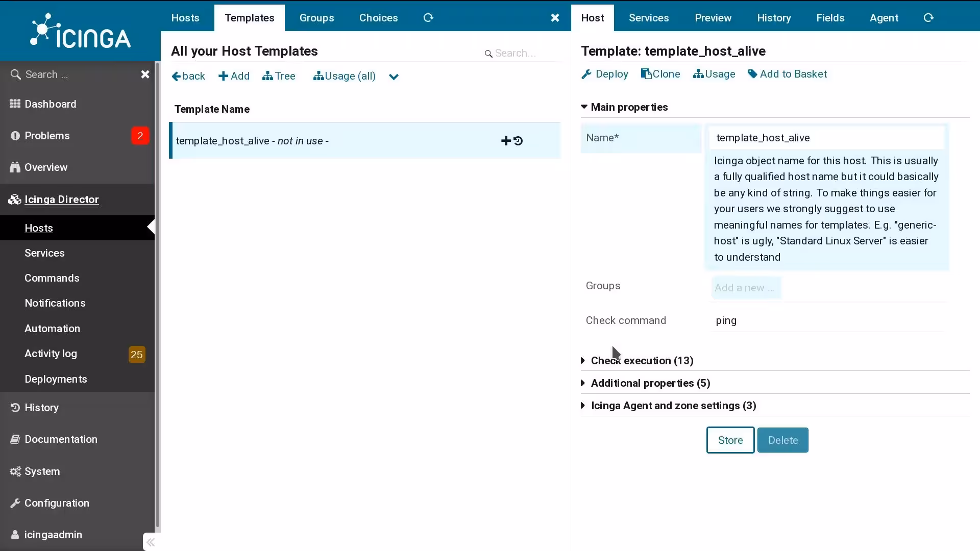This screenshot has width=980, height=551.
Task: Click the sidebar vertical scrollbar
Action: click(158, 296)
